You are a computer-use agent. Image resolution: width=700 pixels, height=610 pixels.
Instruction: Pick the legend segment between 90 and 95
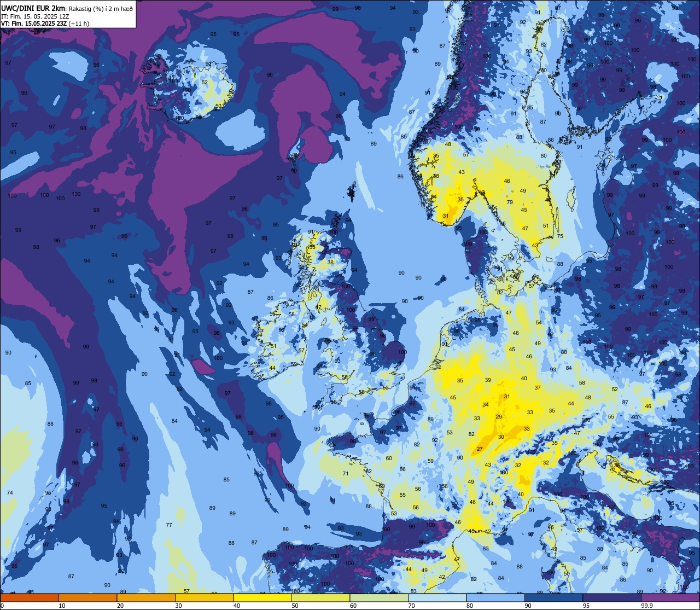[x=553, y=597]
